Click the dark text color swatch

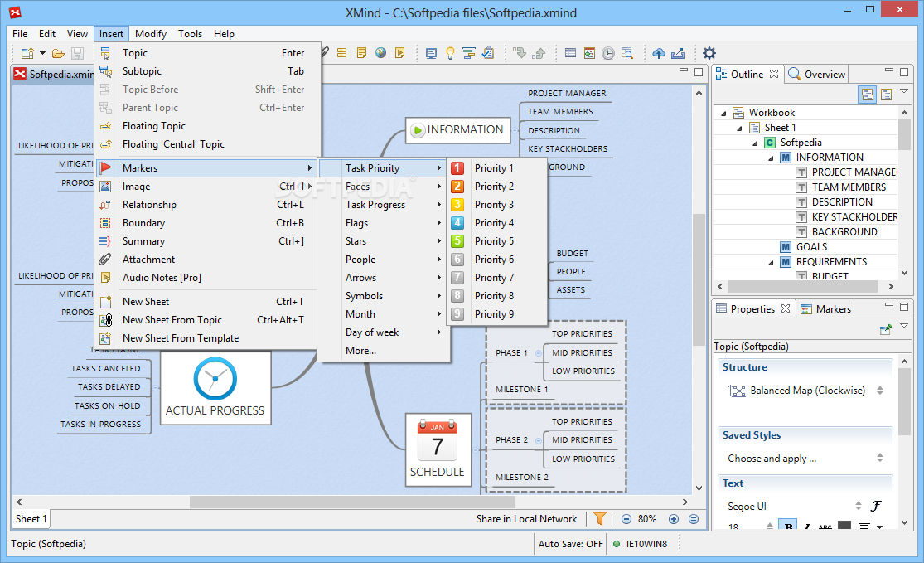click(x=844, y=525)
